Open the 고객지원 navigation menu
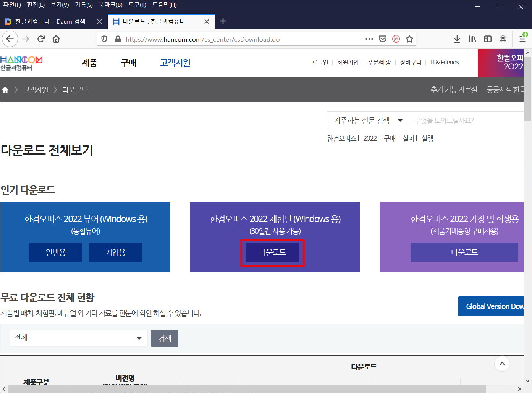Viewport: 532px width, 393px height. [175, 63]
